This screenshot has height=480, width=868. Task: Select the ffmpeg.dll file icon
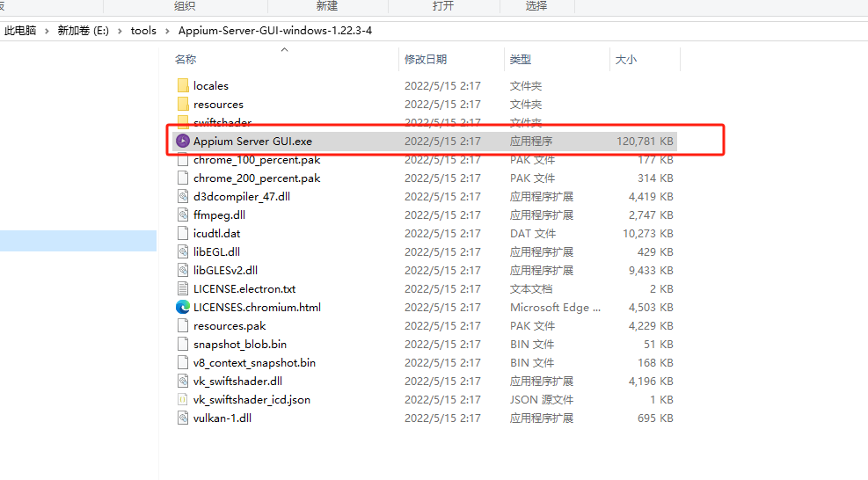tap(183, 215)
